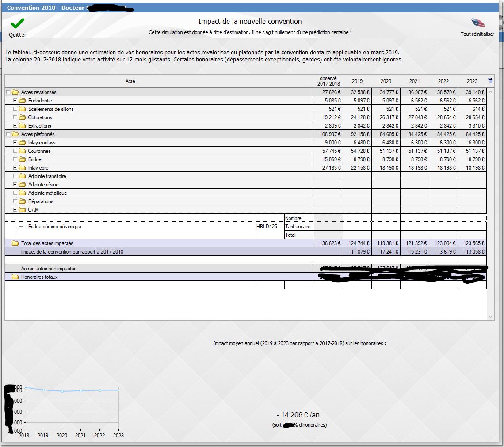Expand the Inlay core row
This screenshot has width=504, height=447.
click(15, 168)
